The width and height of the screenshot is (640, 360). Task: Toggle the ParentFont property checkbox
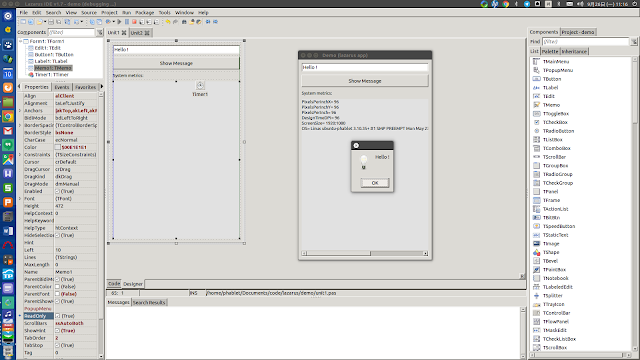point(58,294)
